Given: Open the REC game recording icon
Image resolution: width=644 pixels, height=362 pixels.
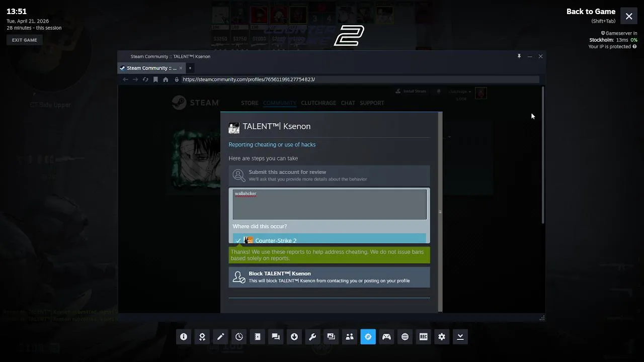Looking at the screenshot, I should (423, 337).
